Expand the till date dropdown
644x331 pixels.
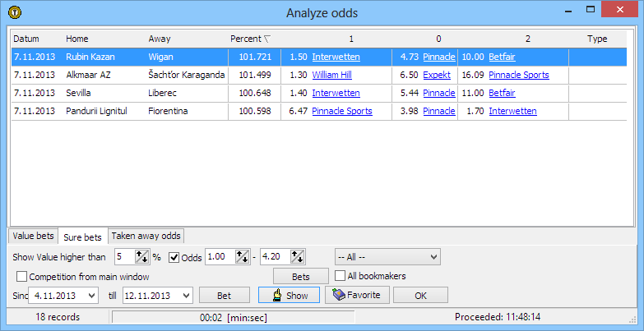(186, 295)
